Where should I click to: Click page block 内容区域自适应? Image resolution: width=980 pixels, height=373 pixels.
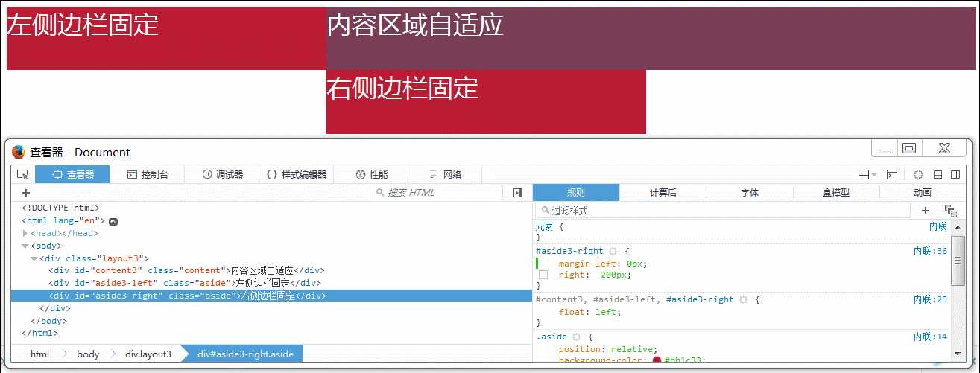[x=650, y=38]
